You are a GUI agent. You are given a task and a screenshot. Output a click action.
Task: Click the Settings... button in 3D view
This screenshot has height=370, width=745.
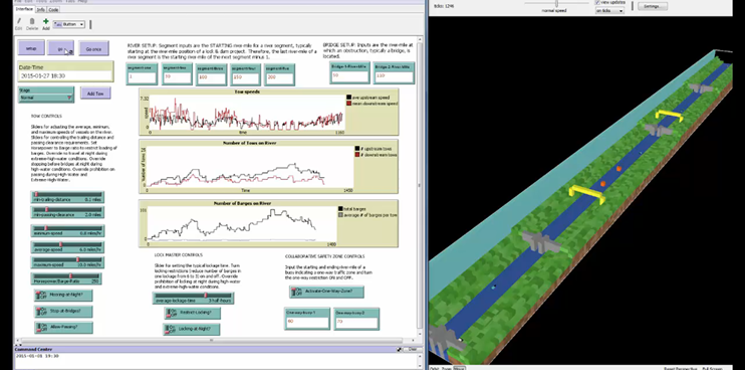coord(652,6)
